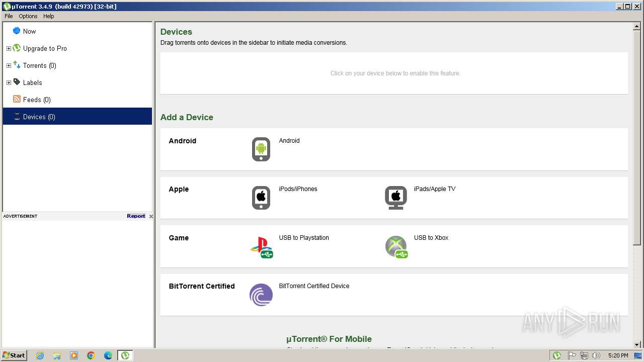
Task: Select the iPads/Apple TV icon
Action: [396, 198]
